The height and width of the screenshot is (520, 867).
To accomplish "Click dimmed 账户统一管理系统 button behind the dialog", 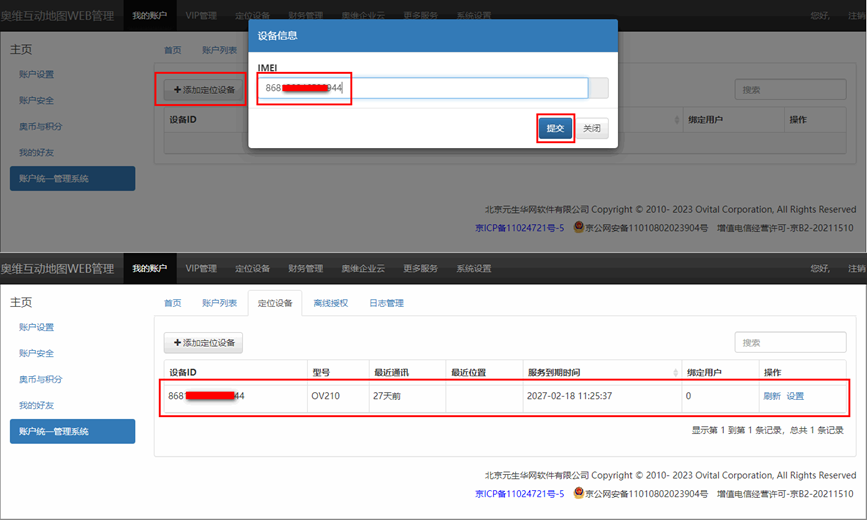I will tap(72, 179).
